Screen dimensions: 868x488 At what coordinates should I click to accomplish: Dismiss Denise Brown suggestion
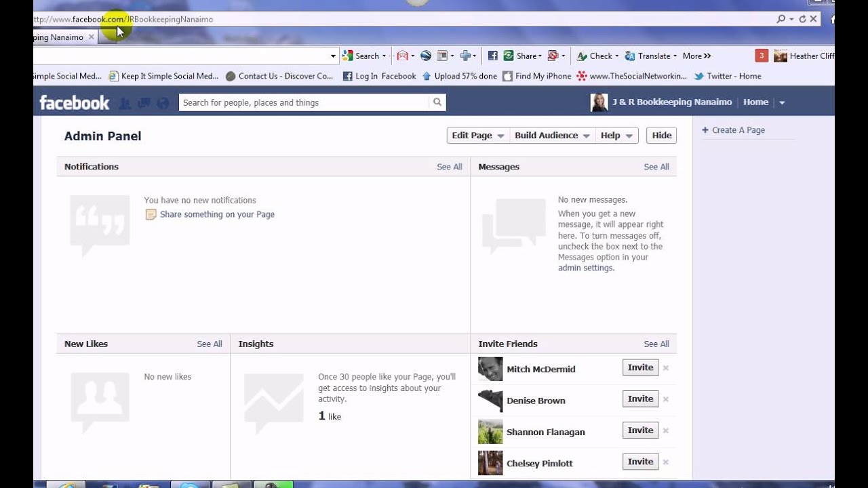(x=666, y=399)
